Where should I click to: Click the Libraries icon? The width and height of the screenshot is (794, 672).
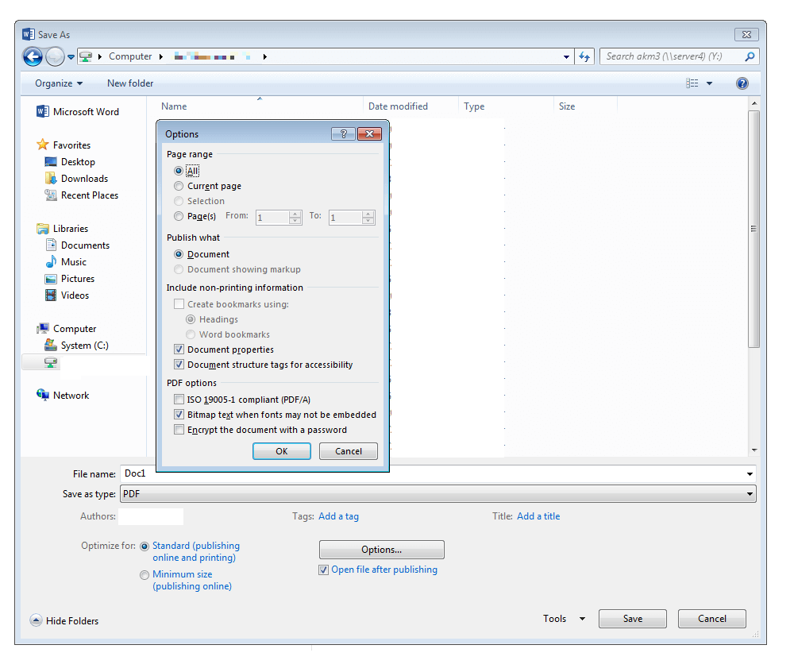(43, 229)
